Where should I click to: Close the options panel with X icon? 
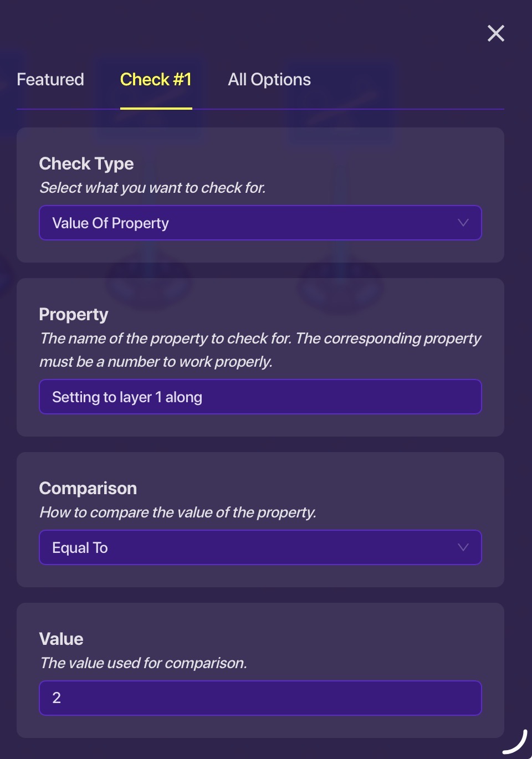496,33
